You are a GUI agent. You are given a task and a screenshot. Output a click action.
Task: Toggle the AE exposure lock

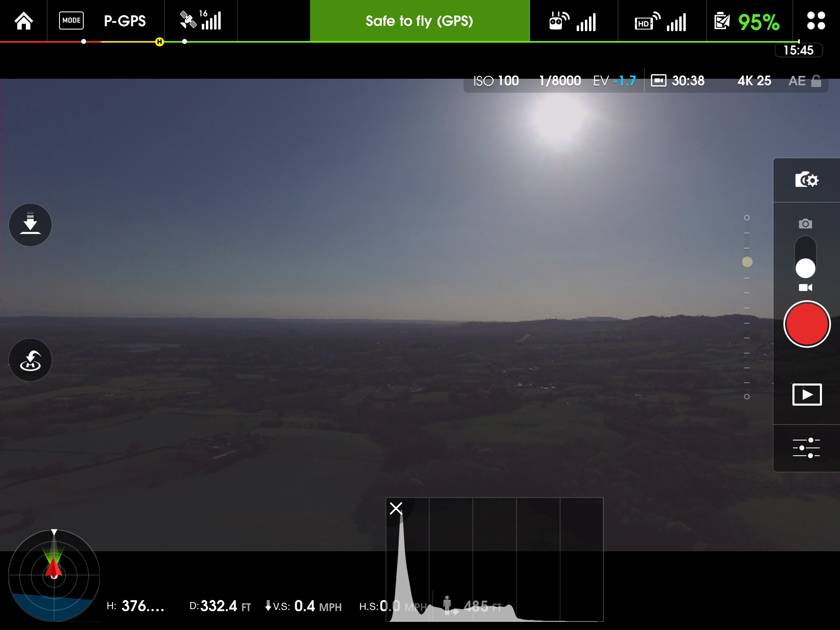pos(805,81)
